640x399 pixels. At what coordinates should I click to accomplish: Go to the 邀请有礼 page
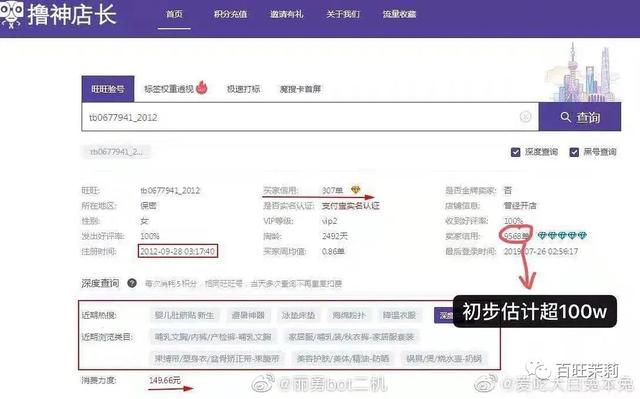point(287,14)
